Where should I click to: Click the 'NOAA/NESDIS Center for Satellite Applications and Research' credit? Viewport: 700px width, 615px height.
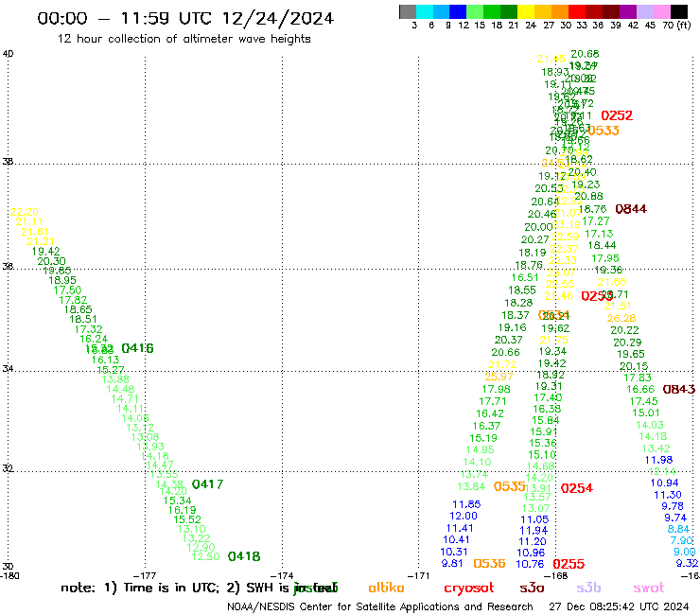380,606
